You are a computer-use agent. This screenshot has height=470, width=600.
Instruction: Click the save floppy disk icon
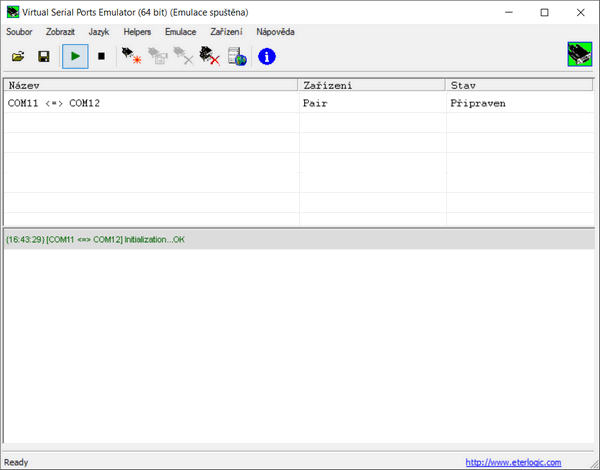tap(44, 57)
